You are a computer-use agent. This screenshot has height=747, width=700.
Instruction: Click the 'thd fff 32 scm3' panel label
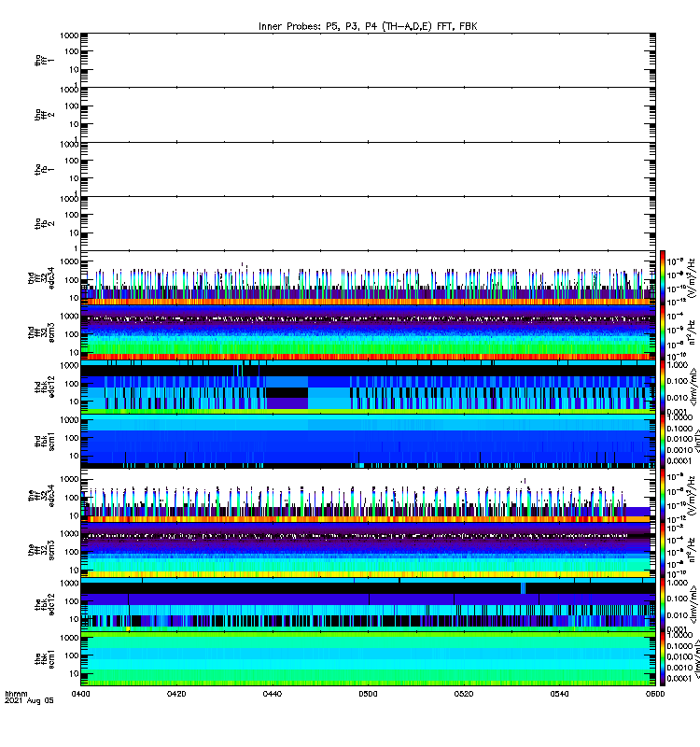(x=41, y=332)
